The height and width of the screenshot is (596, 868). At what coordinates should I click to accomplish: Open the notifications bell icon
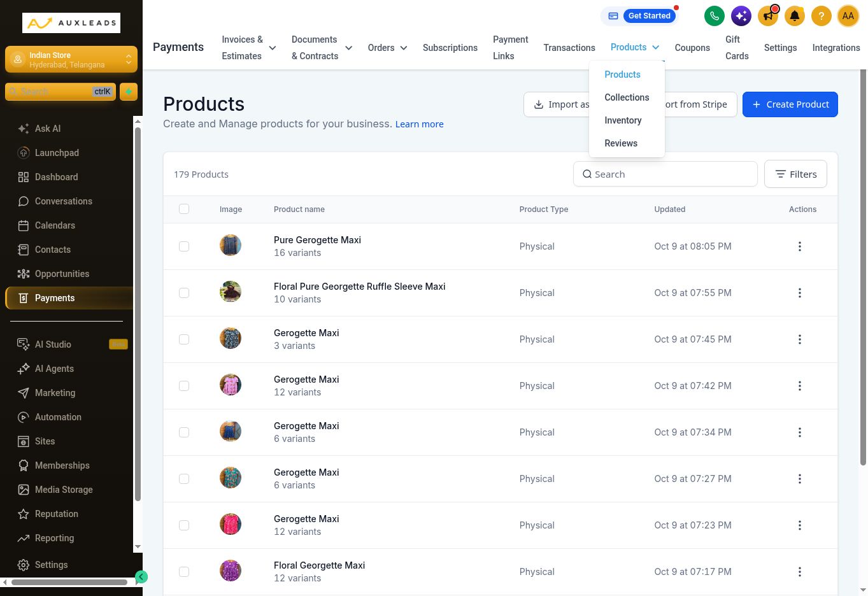click(795, 16)
